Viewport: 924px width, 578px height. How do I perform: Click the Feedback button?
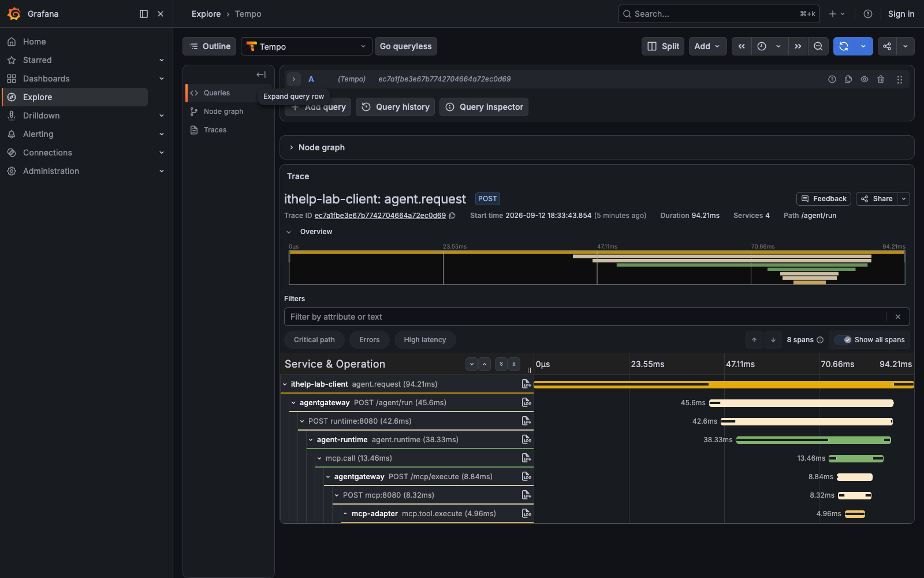pos(824,199)
